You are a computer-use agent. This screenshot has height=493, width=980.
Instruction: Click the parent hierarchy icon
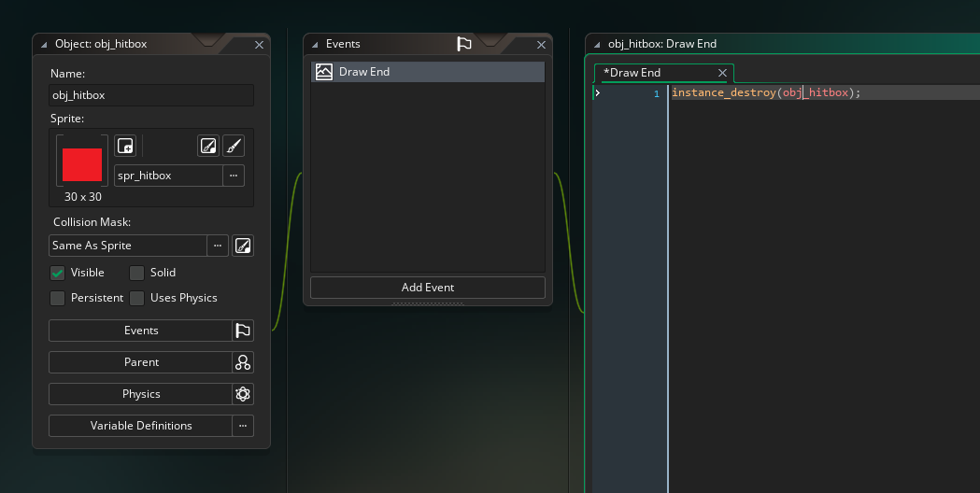243,362
